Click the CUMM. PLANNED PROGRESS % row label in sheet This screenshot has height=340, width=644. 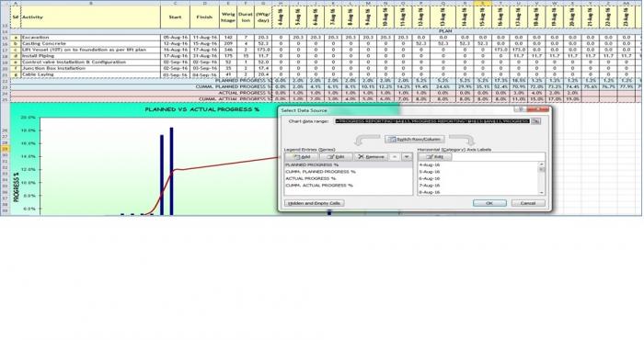pos(234,87)
